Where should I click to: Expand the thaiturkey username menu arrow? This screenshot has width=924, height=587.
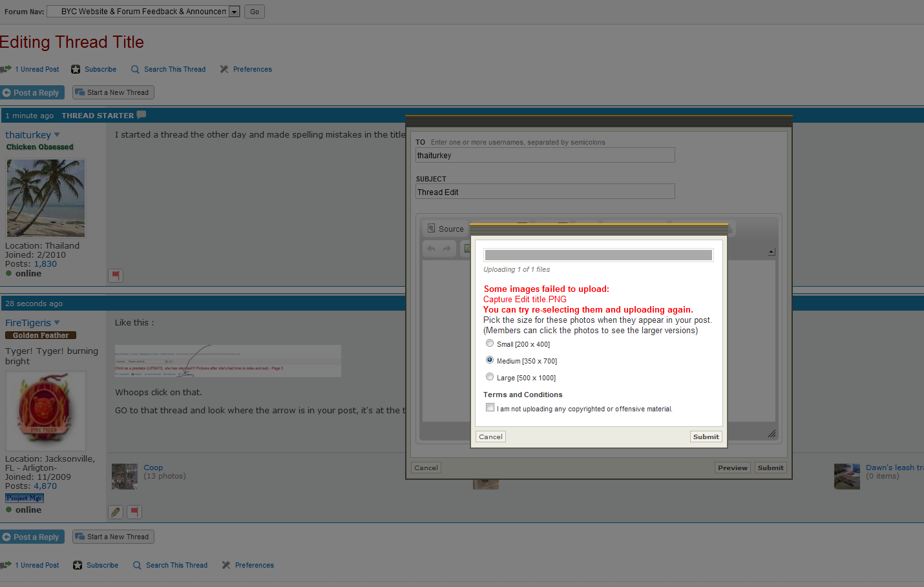tap(57, 135)
